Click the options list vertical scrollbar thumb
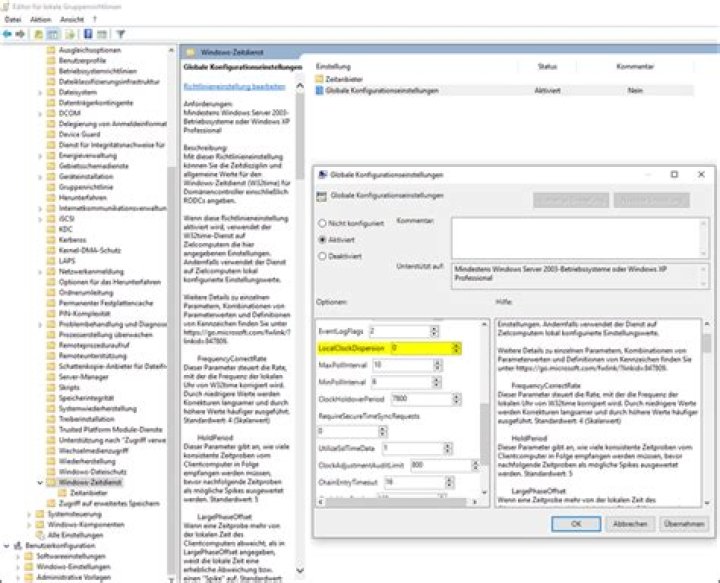This screenshot has width=720, height=583. pyautogui.click(x=484, y=434)
